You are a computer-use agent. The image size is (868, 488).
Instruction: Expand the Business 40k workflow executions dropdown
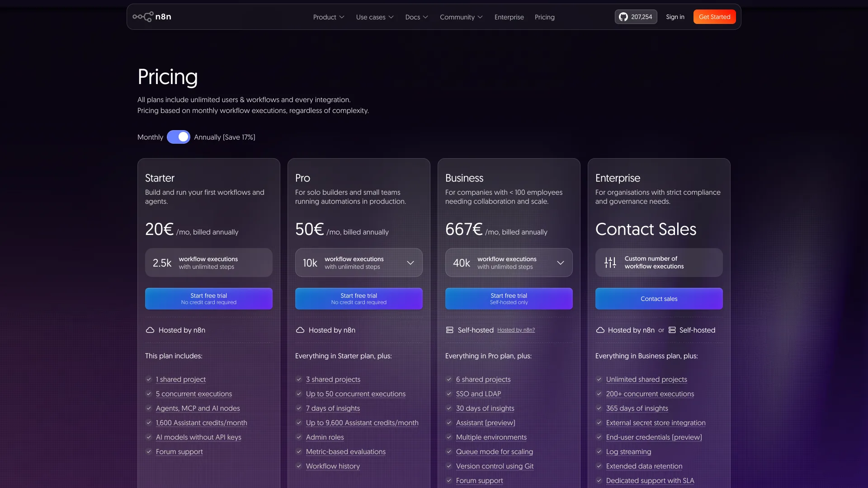509,263
